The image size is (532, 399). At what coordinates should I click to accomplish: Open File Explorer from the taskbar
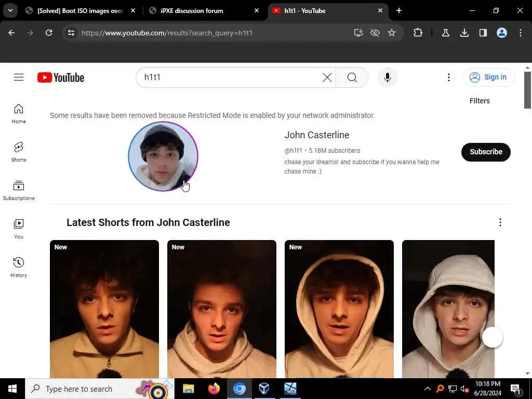coord(188,389)
